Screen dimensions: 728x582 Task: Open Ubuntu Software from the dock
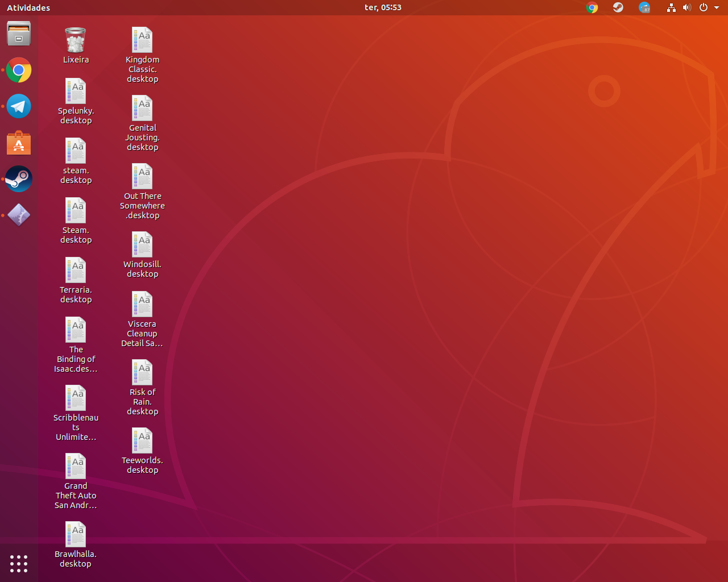pyautogui.click(x=19, y=143)
